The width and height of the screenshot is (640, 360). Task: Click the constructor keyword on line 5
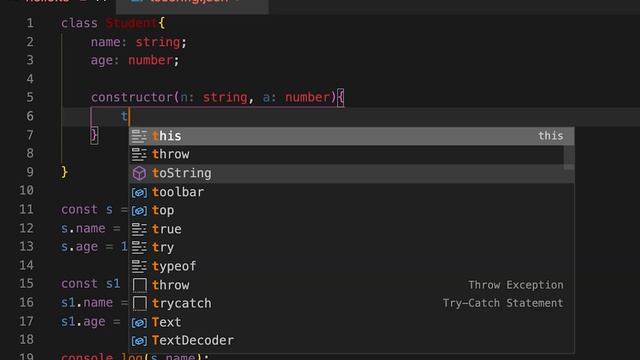pyautogui.click(x=131, y=98)
